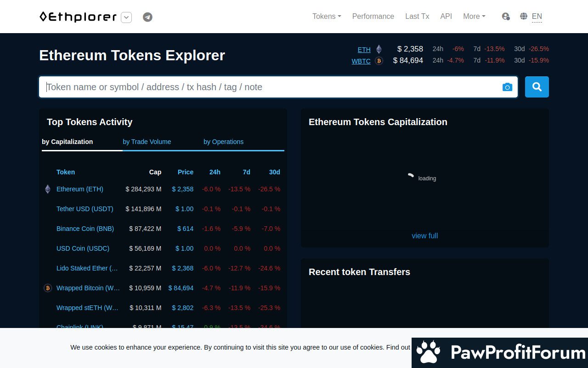This screenshot has width=588, height=368.
Task: Expand the Tokens menu
Action: [327, 16]
